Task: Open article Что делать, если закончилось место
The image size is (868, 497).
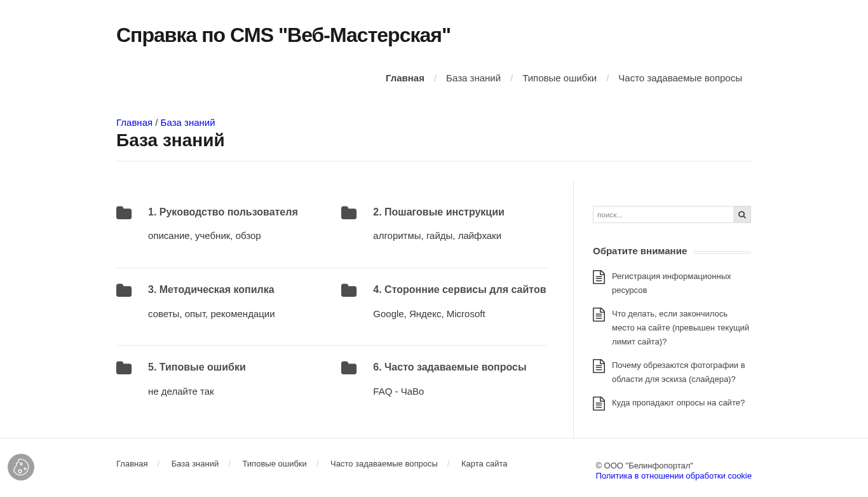Action: 681,327
